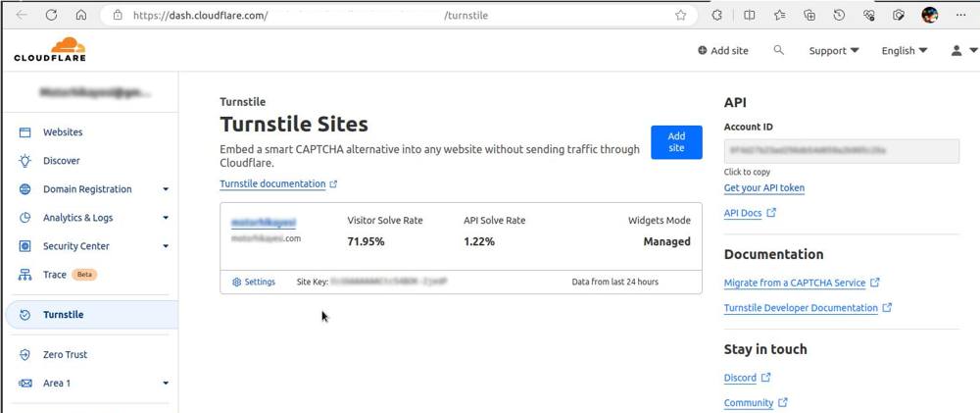
Task: Open the English language dropdown
Action: click(904, 51)
